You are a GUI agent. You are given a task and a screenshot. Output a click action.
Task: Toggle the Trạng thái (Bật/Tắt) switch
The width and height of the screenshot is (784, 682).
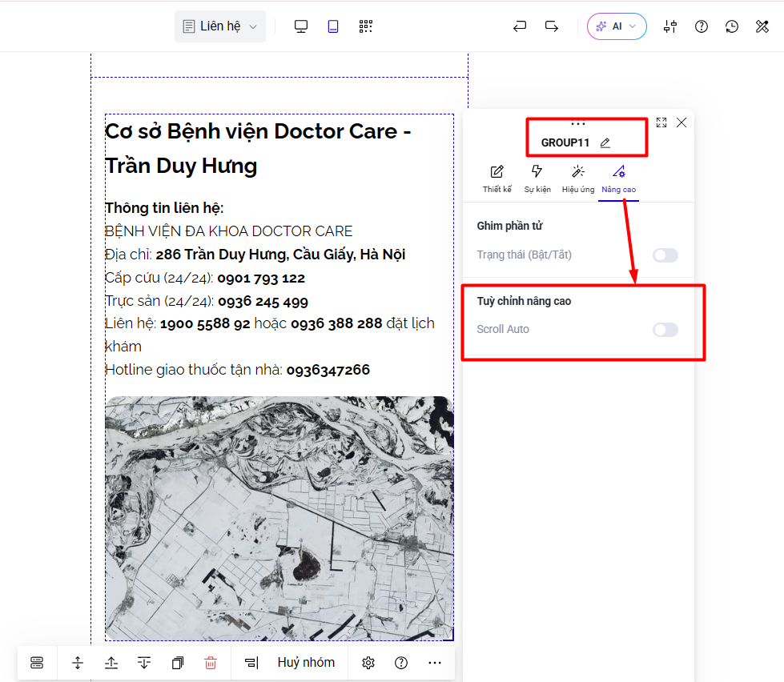point(665,255)
